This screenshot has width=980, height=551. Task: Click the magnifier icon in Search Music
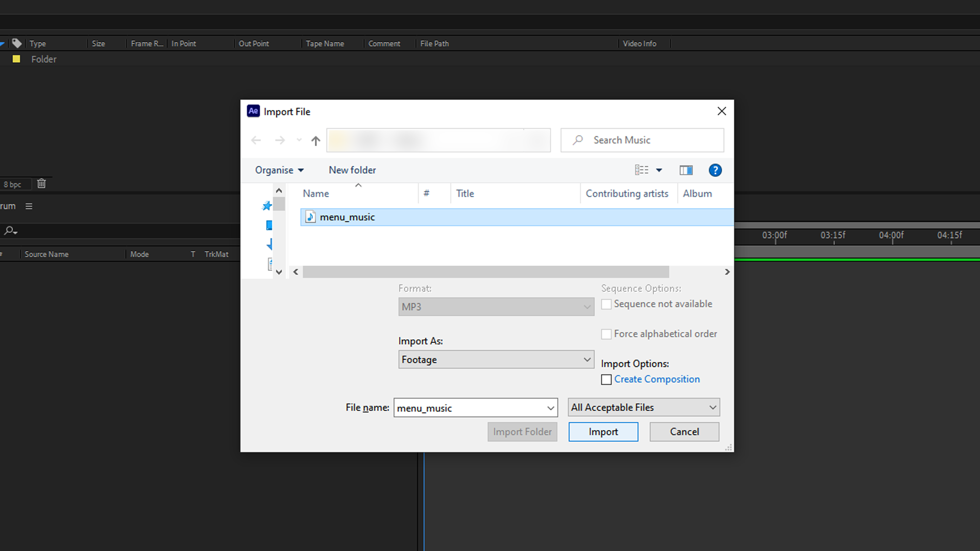coord(578,140)
